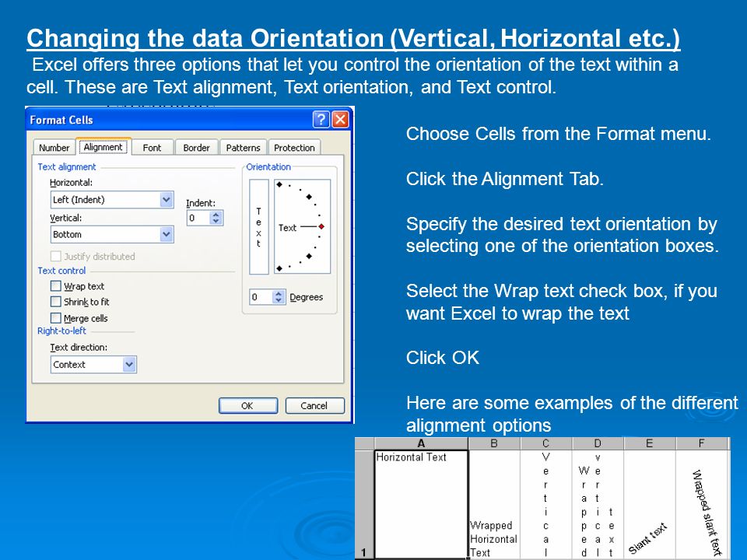Click the Justify distributed checkbox
Screen dimensions: 747x560
click(x=56, y=256)
